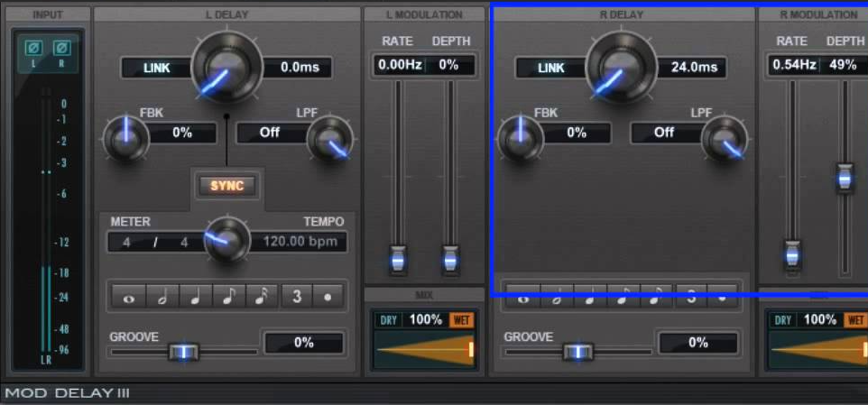This screenshot has width=868, height=405.
Task: Click the R Modulation depth fader handle
Action: 845,177
